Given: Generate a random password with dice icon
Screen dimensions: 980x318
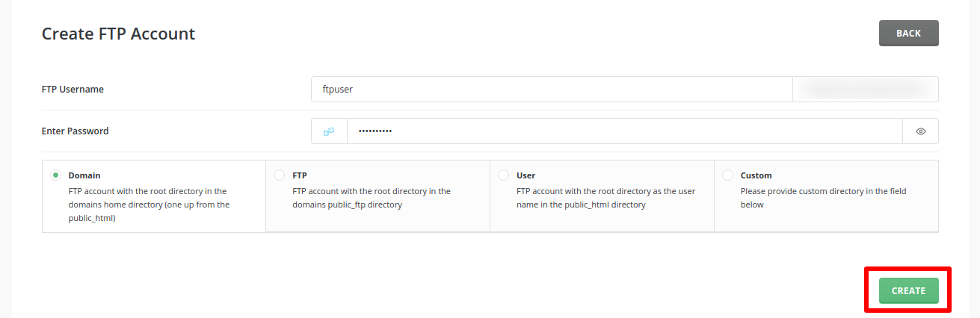Looking at the screenshot, I should [x=329, y=131].
